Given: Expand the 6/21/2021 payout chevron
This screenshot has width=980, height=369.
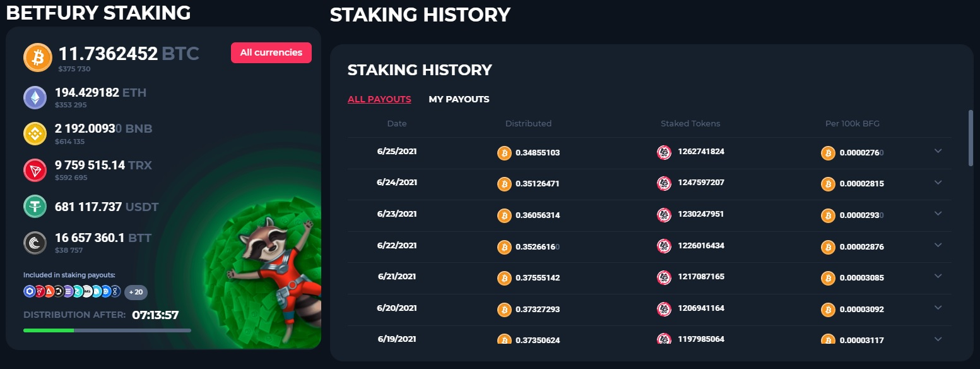Looking at the screenshot, I should [938, 276].
